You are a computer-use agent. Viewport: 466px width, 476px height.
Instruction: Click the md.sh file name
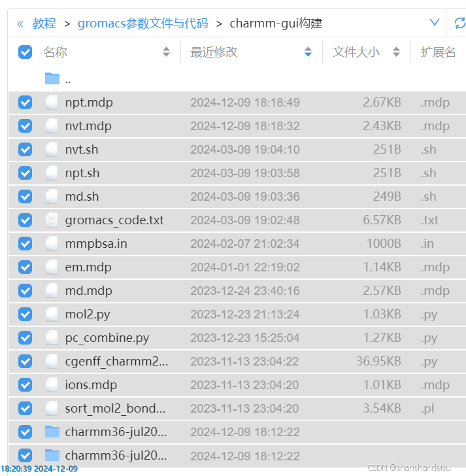[82, 197]
